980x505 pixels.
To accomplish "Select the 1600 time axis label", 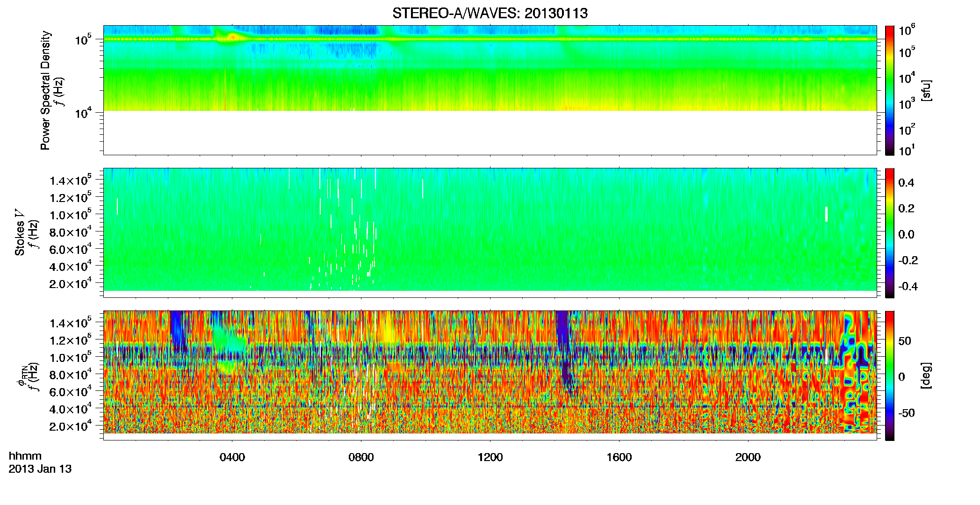I will (619, 457).
